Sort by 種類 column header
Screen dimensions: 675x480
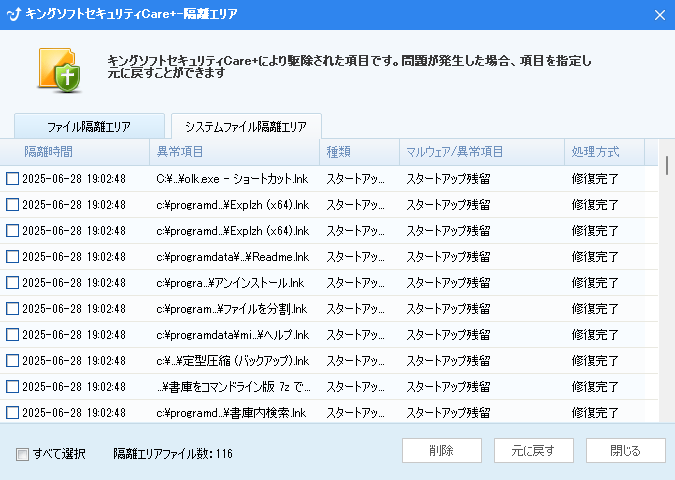(359, 152)
